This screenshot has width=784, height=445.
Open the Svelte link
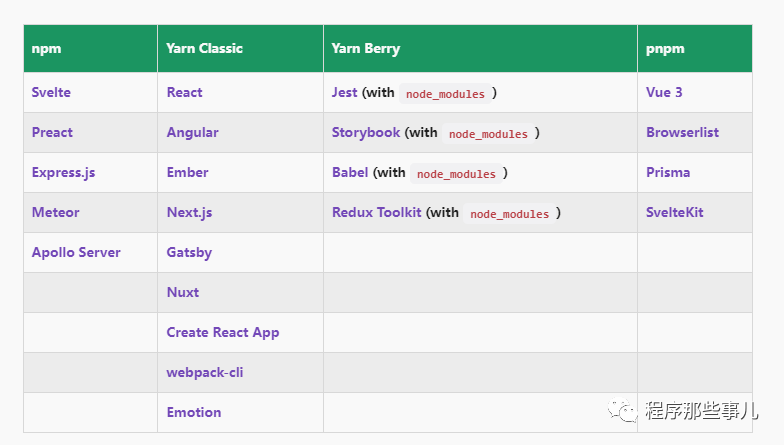point(51,92)
